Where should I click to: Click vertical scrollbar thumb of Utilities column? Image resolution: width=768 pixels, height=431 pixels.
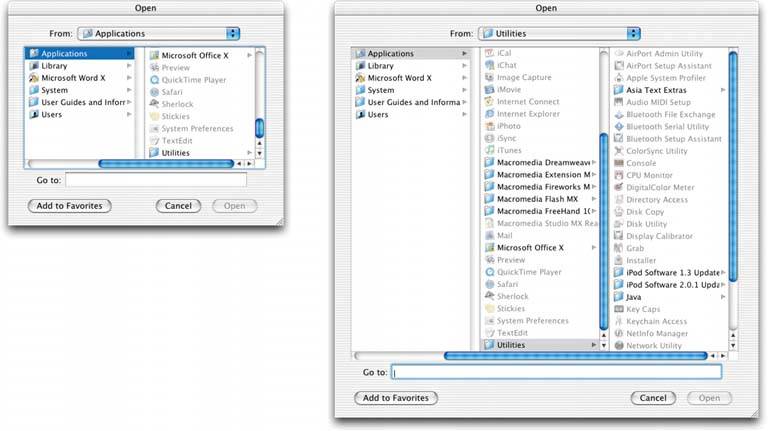733,167
